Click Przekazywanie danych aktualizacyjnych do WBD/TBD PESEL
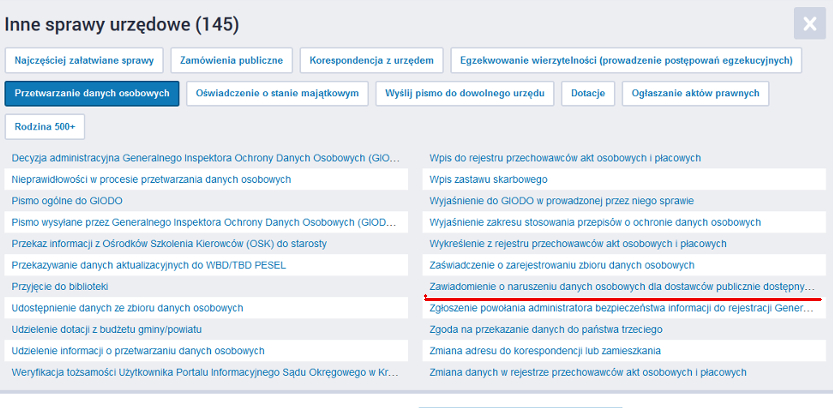The width and height of the screenshot is (833, 408). click(x=148, y=265)
